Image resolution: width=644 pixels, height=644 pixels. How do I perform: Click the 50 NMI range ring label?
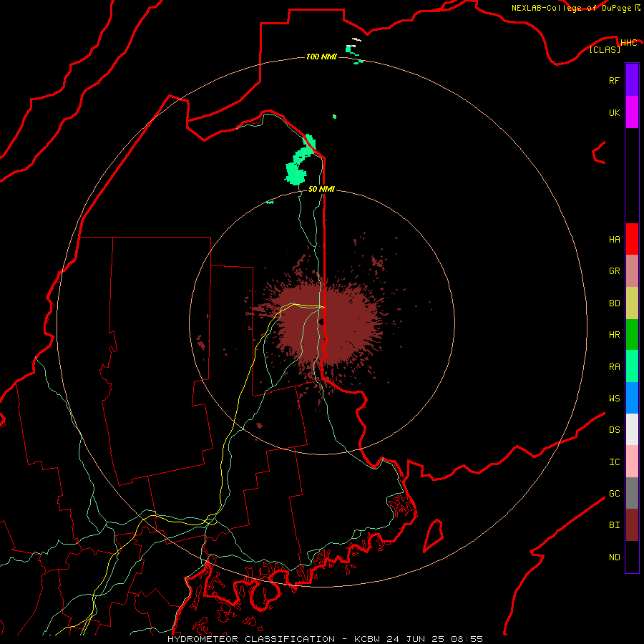click(x=321, y=189)
